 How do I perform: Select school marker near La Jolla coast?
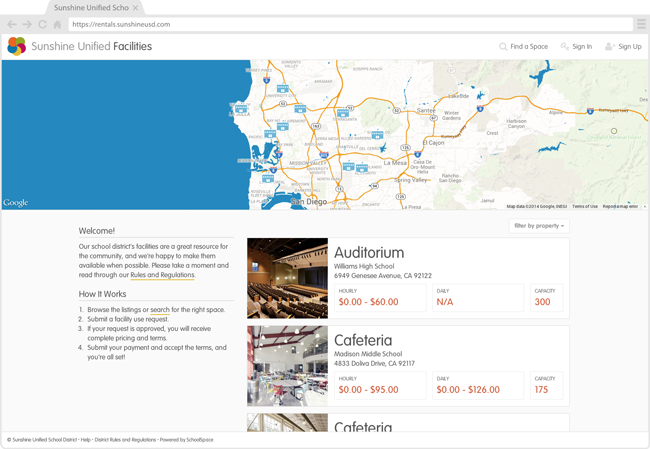tap(241, 109)
